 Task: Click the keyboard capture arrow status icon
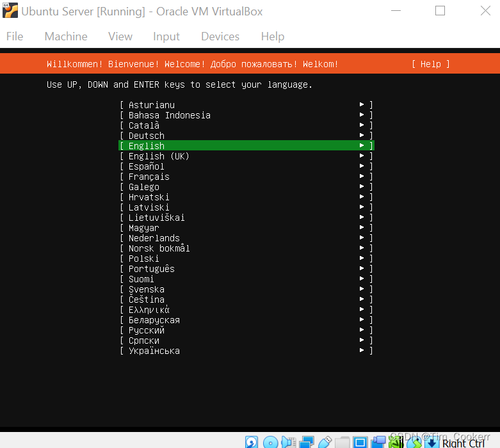(431, 443)
